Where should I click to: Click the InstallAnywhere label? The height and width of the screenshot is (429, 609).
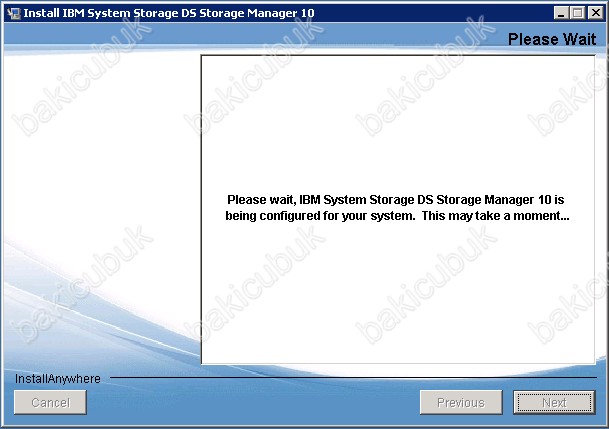tap(57, 379)
